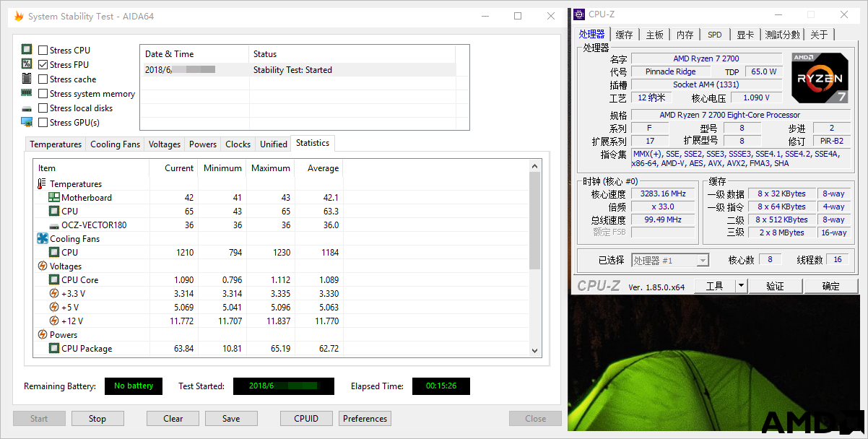
Task: Click the percent icon beside Stress FPU
Action: 27,64
